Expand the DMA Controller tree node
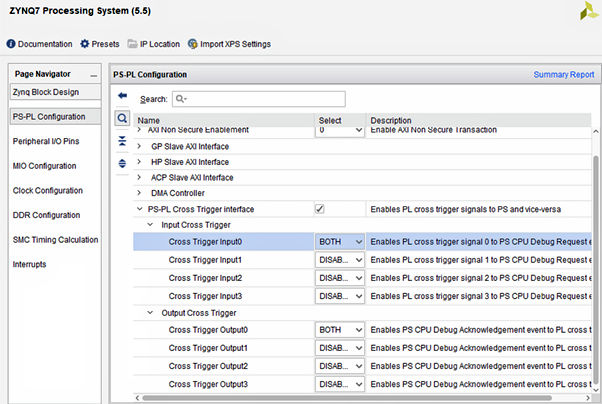Screen dimensions: 602x404 pyautogui.click(x=139, y=193)
